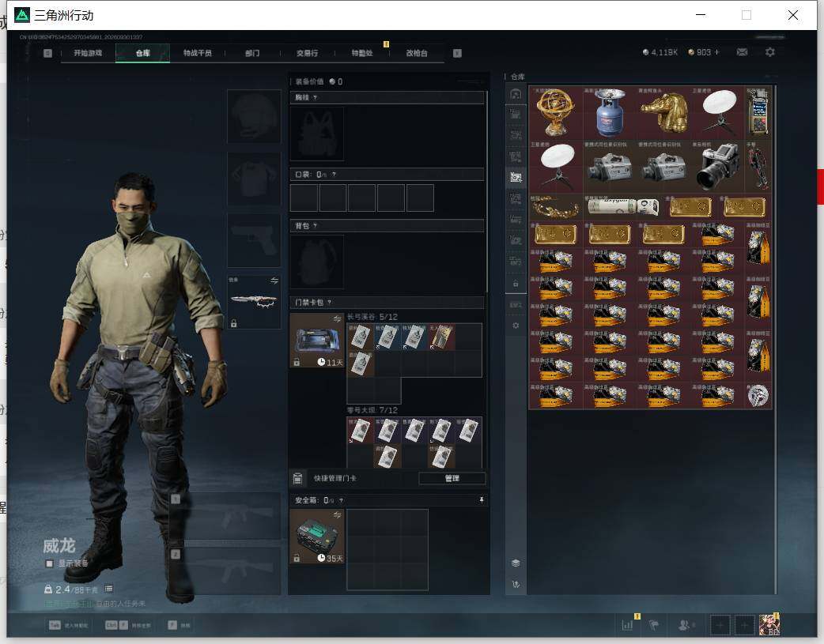824x644 pixels.
Task: Open the mail inbox icon
Action: pyautogui.click(x=742, y=52)
